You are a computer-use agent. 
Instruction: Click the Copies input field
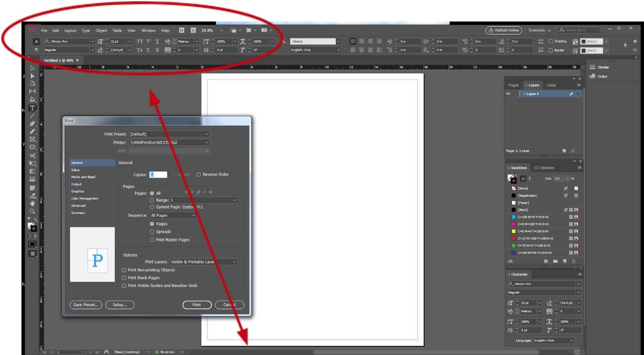point(158,174)
